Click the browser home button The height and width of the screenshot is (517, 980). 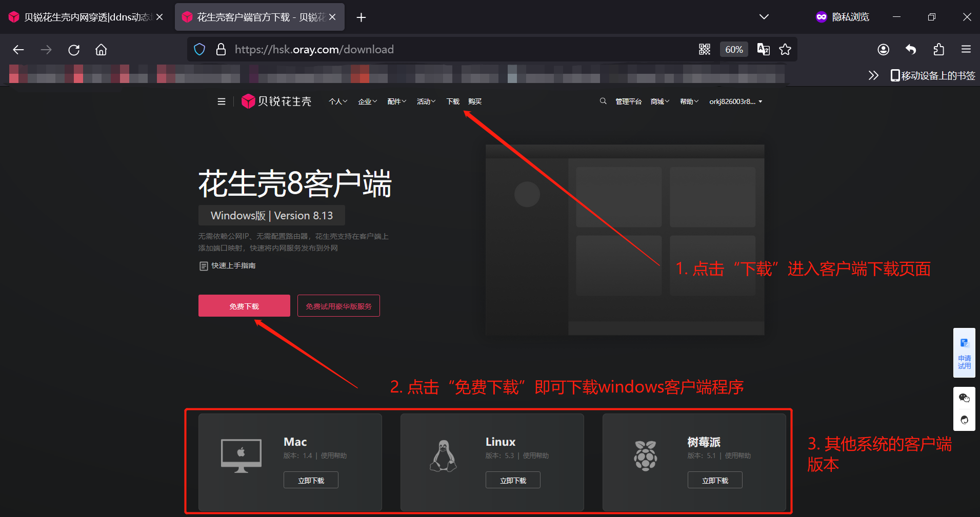[x=101, y=50]
